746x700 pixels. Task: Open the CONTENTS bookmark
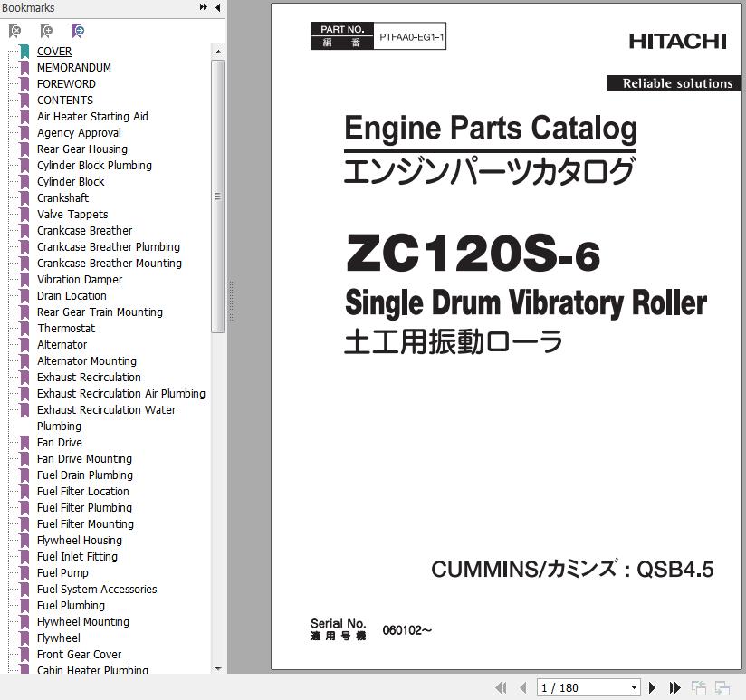click(65, 100)
